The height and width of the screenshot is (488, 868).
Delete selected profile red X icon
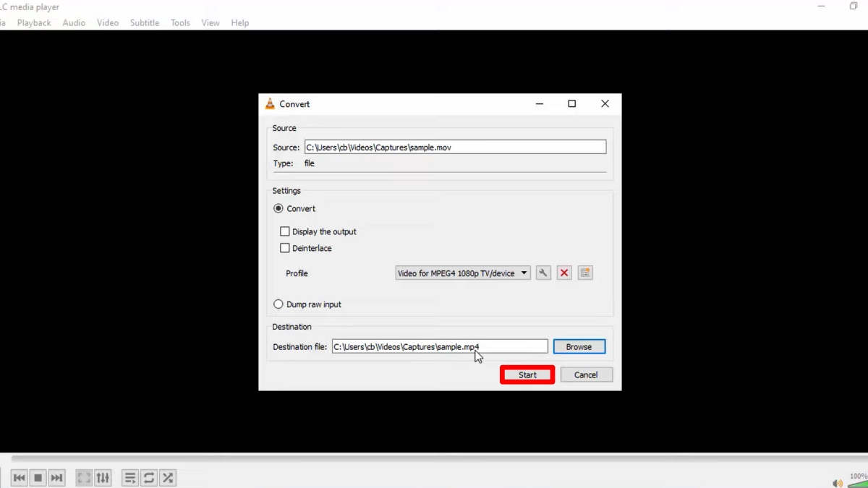pos(564,273)
